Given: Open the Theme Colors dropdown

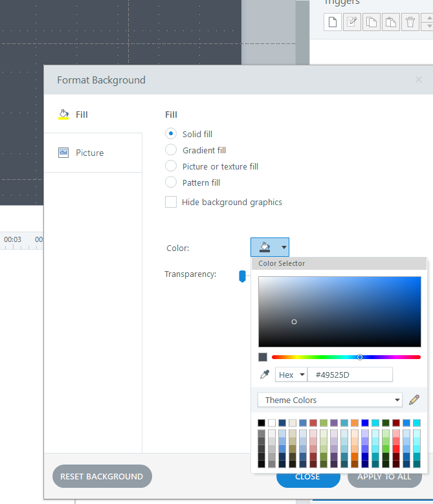Looking at the screenshot, I should (330, 400).
